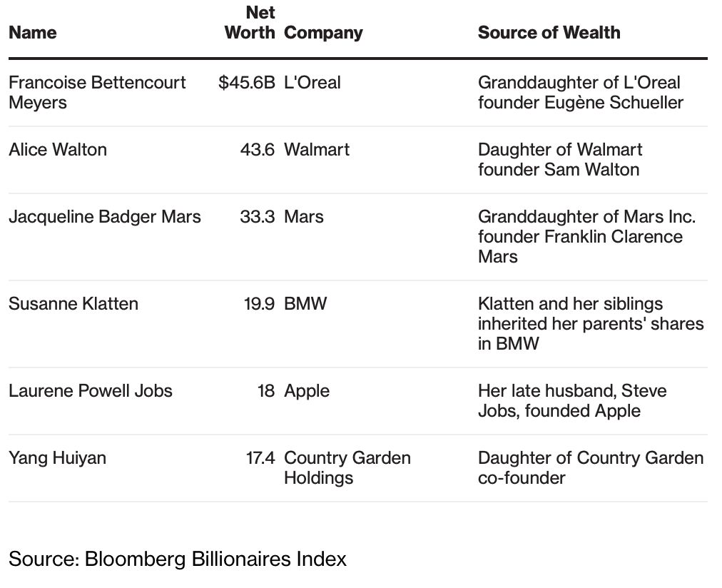Click the Walmart company entry
722x588 pixels.
[317, 150]
